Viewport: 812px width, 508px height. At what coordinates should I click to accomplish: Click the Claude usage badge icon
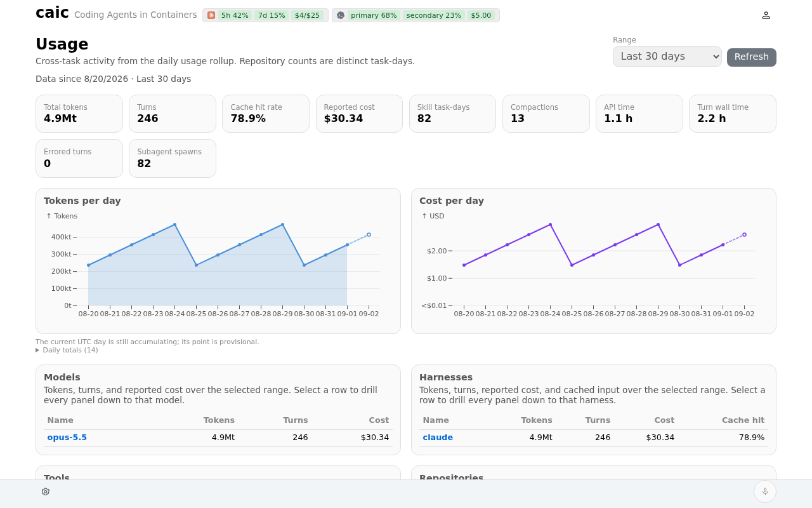click(211, 15)
